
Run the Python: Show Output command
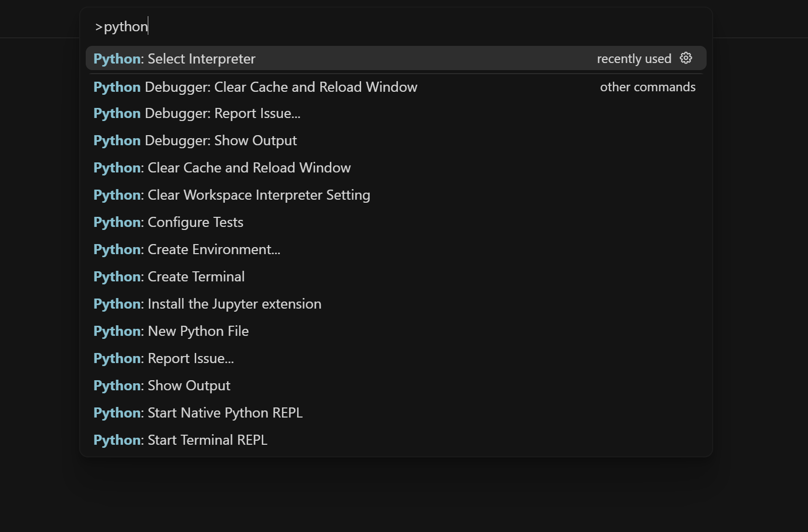(x=162, y=385)
